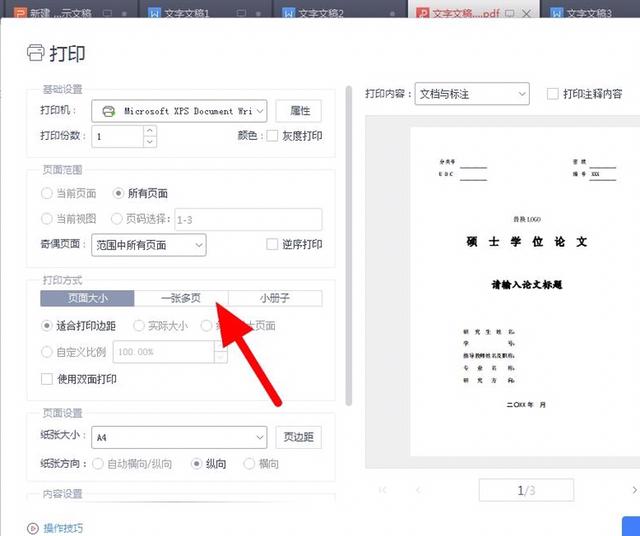The image size is (640, 536).
Task: Jump to first preview page arrow
Action: [x=382, y=489]
